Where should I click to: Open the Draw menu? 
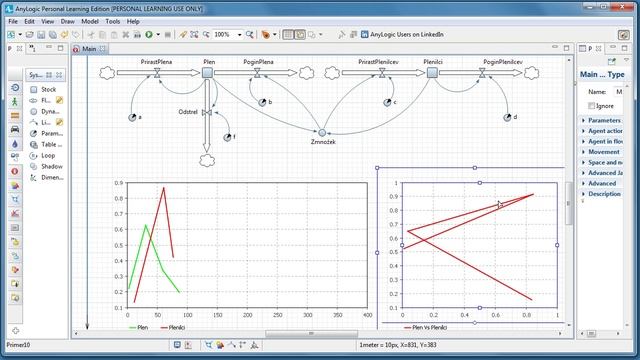point(67,21)
